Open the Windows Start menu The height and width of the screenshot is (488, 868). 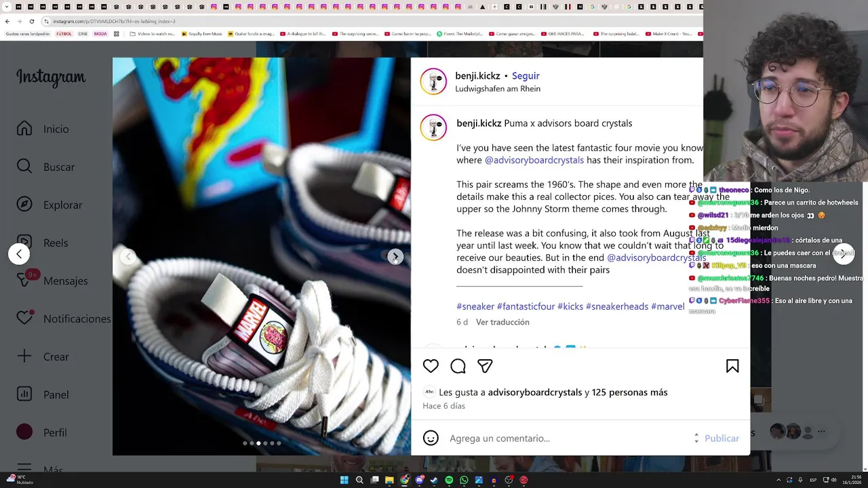tap(344, 480)
